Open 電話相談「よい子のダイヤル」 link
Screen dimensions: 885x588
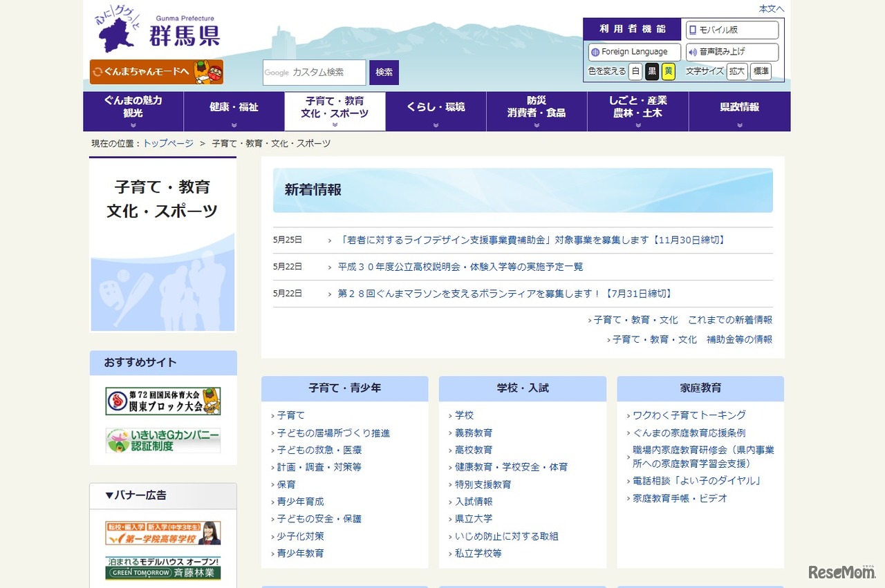[698, 481]
